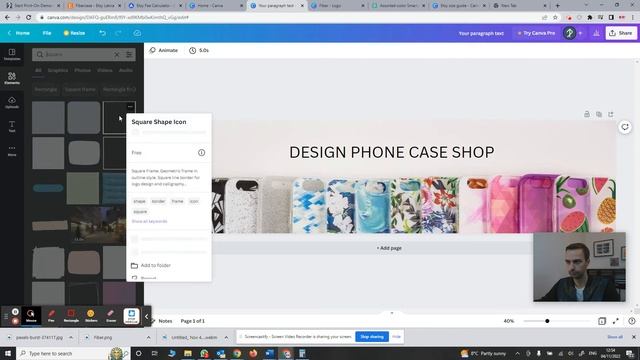Click the user profile avatar

569,33
